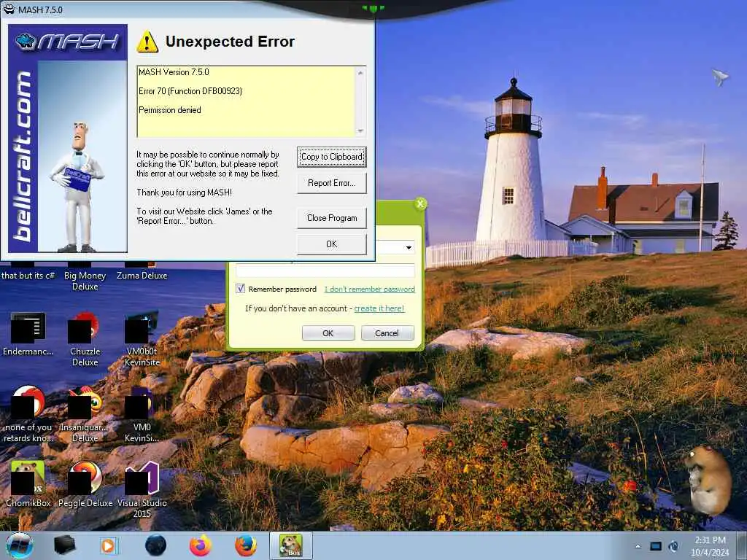Screen dimensions: 747x560
Task: Click the green pull-down handle at top
Action: [x=373, y=9]
